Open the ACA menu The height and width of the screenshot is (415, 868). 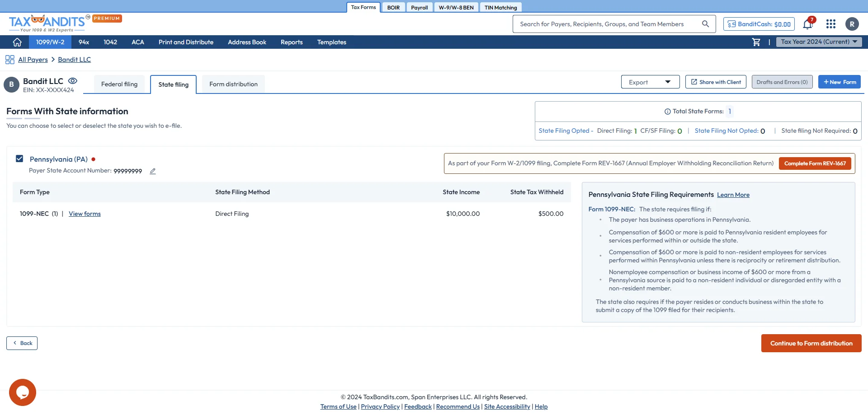(x=138, y=42)
